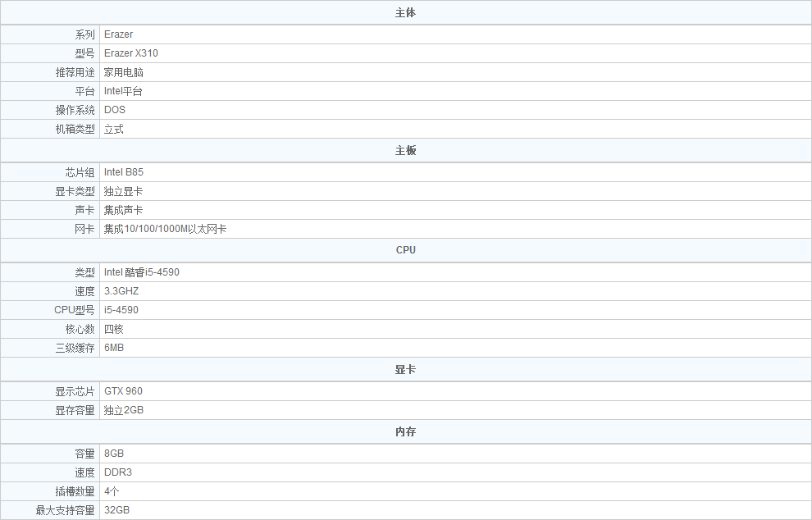This screenshot has width=812, height=520.
Task: Select the i5-4590 CPU model value
Action: click(121, 310)
